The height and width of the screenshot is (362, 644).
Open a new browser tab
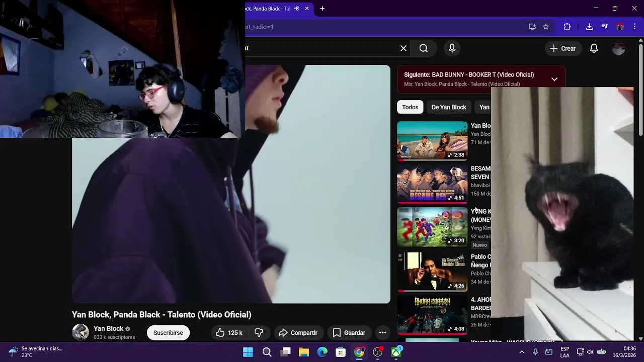coord(322,9)
